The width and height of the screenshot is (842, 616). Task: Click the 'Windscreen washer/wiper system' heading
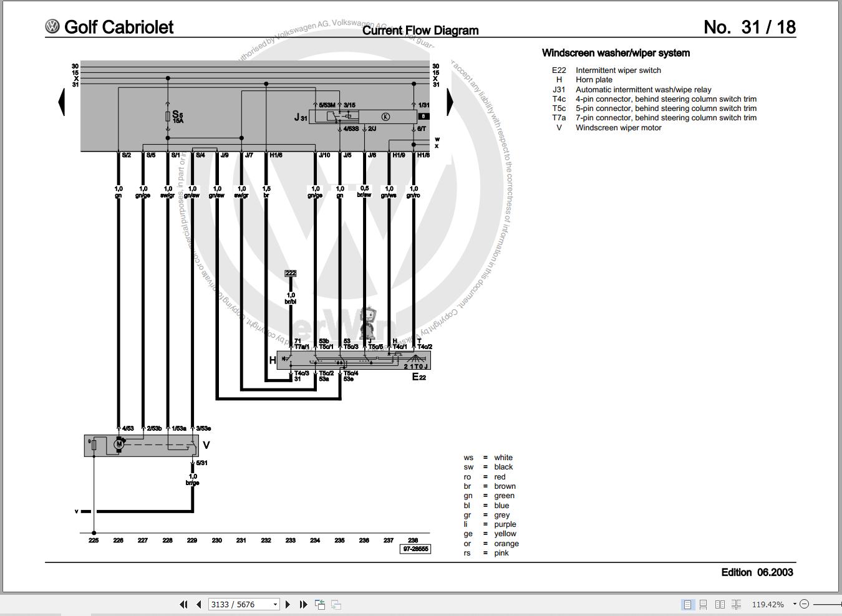tap(616, 53)
